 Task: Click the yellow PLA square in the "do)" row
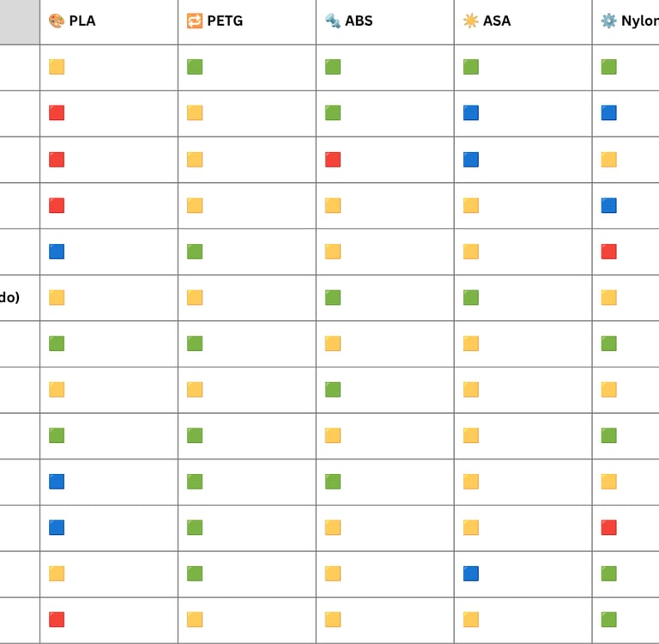57,297
